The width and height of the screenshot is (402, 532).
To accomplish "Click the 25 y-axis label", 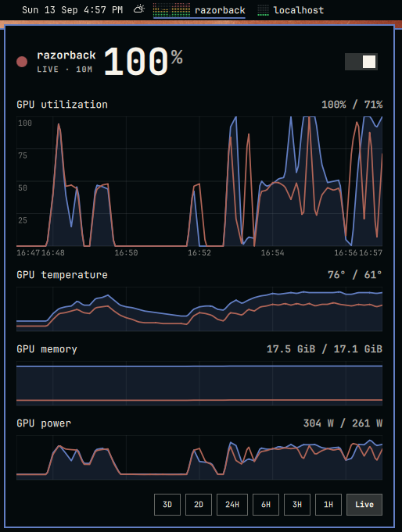I will click(23, 220).
